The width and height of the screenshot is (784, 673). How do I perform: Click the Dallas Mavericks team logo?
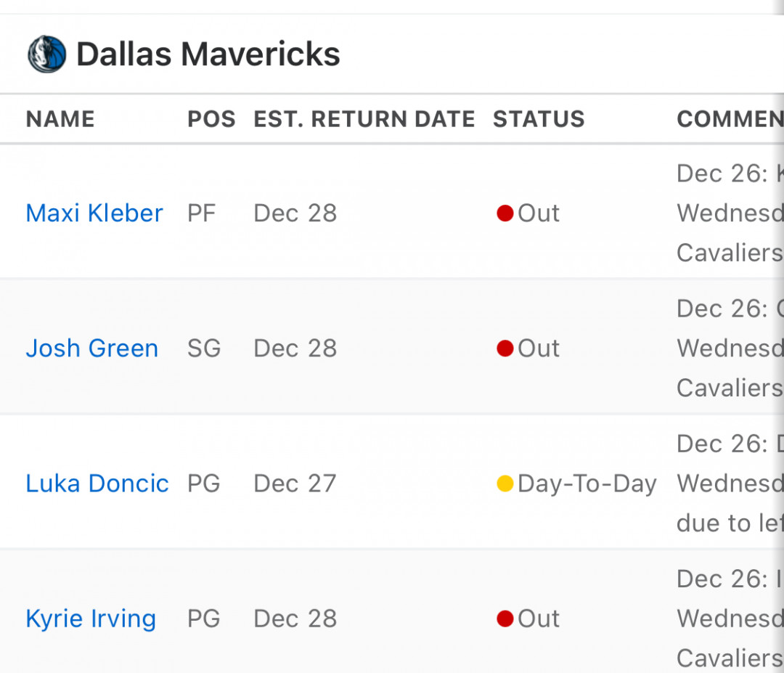coord(46,54)
